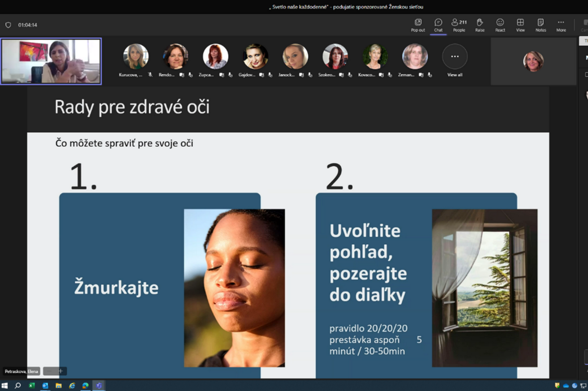588x391 pixels.
Task: Click the Žmurkajte text on card 1
Action: pos(116,287)
